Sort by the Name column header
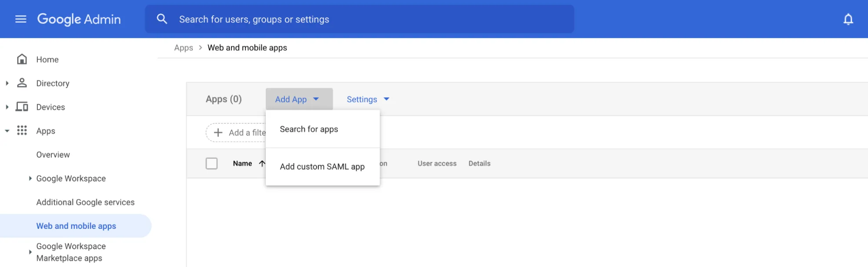This screenshot has height=267, width=868. point(242,164)
